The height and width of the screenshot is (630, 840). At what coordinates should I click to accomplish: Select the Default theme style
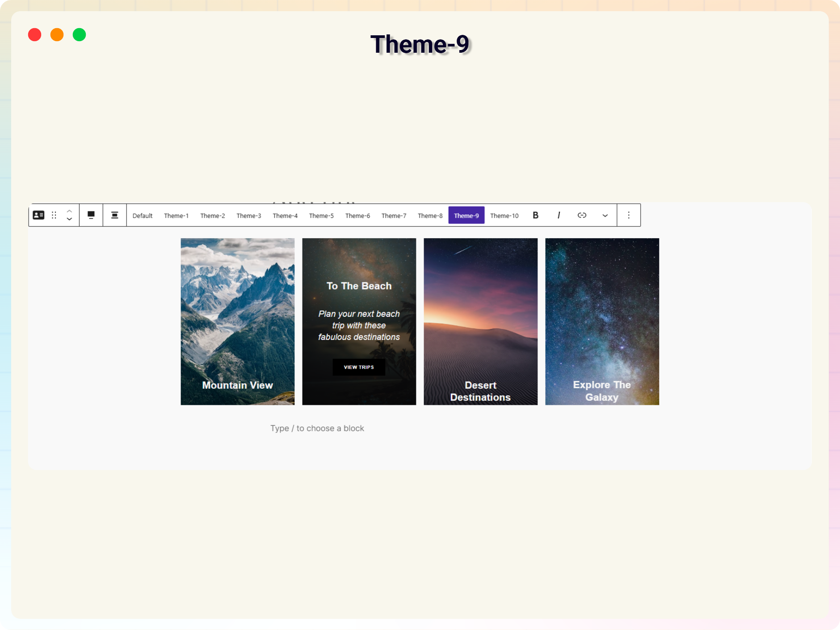coord(143,216)
